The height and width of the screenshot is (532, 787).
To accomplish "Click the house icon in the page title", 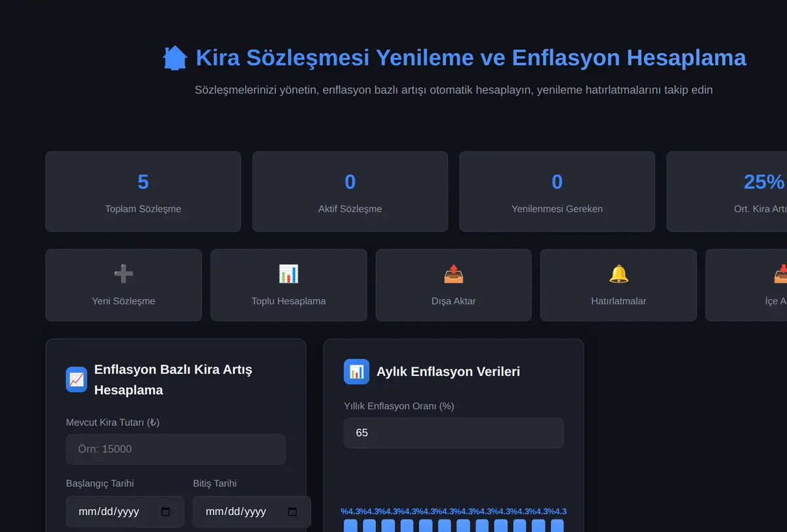I will coord(175,58).
